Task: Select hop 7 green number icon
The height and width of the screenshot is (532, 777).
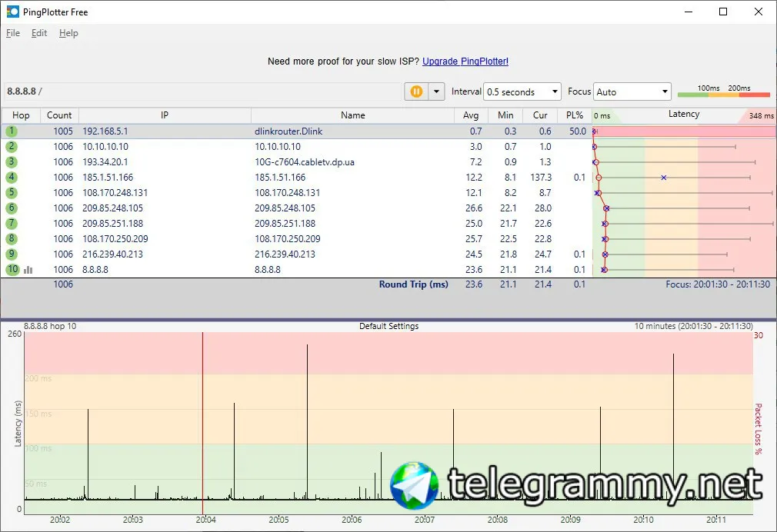Action: click(x=12, y=224)
